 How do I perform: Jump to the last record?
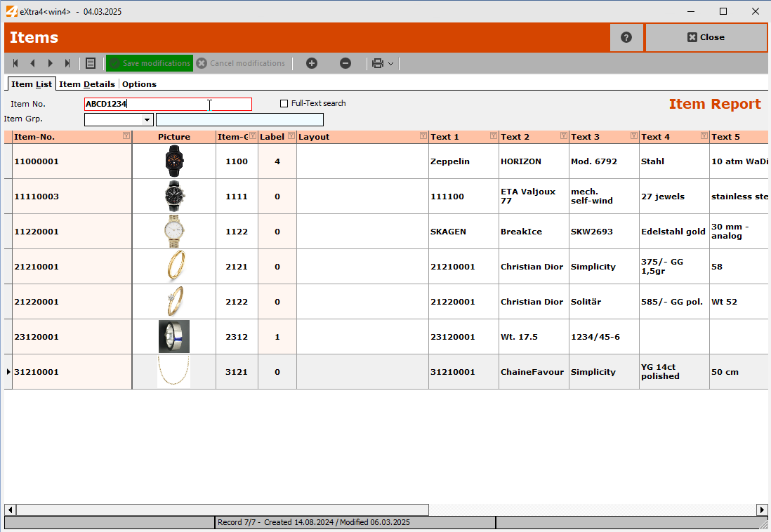click(x=67, y=63)
